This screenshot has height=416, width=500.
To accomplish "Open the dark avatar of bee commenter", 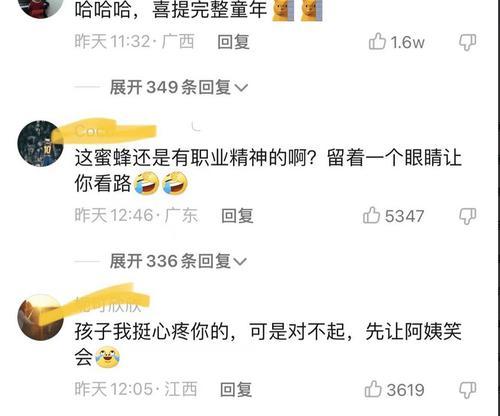I will [x=40, y=144].
